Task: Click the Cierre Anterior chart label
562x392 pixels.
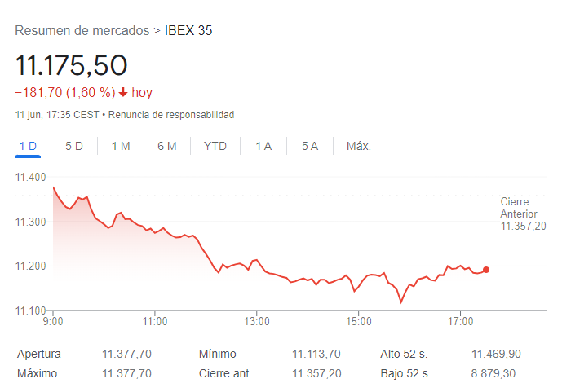Action: point(523,214)
